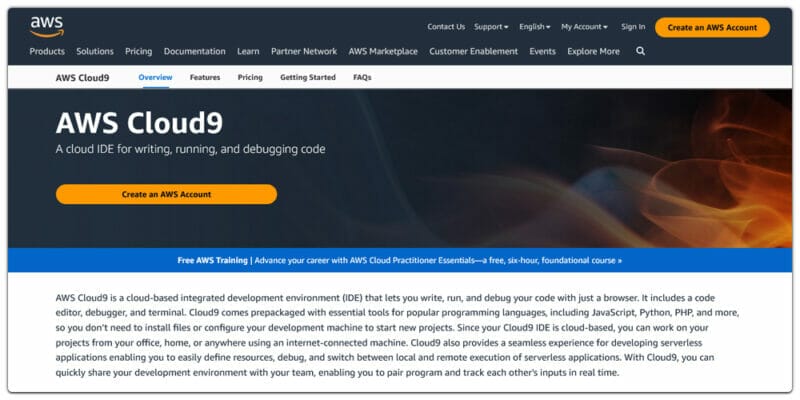
Task: Open the Products menu
Action: coord(47,52)
